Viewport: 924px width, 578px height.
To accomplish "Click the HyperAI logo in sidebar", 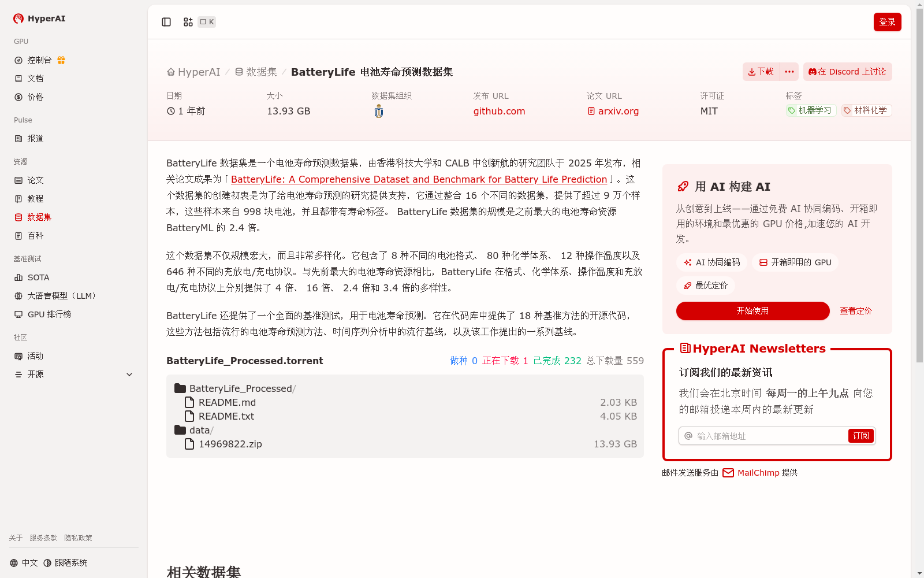I will pyautogui.click(x=39, y=18).
